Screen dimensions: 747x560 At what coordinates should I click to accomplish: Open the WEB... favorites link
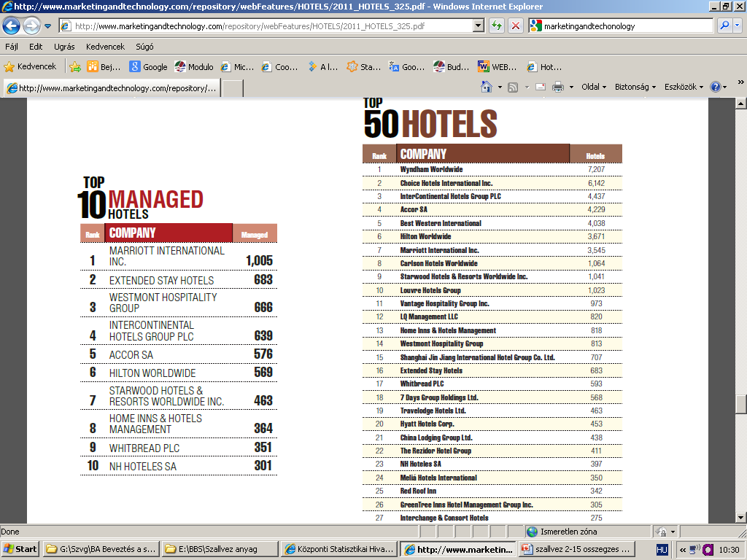[498, 66]
